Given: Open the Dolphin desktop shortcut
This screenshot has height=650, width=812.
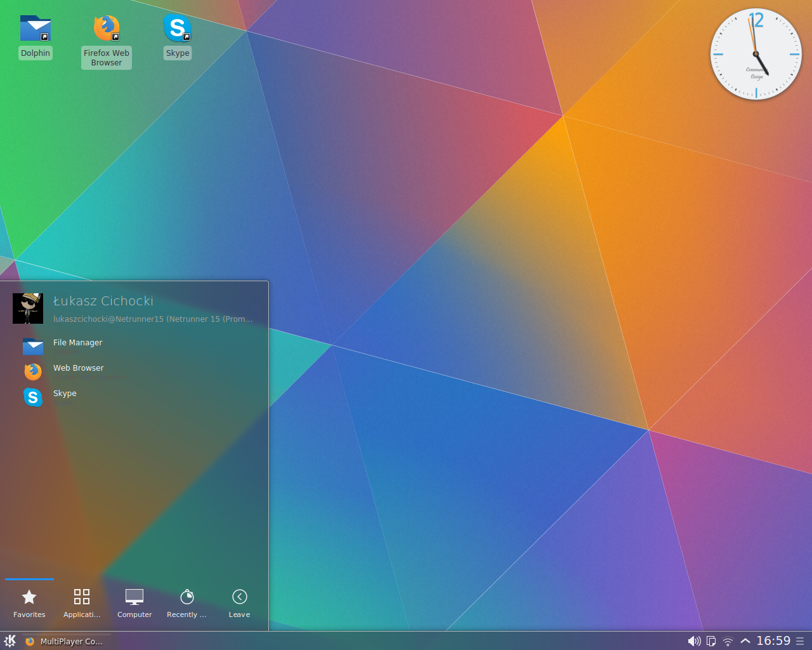Looking at the screenshot, I should point(36,37).
